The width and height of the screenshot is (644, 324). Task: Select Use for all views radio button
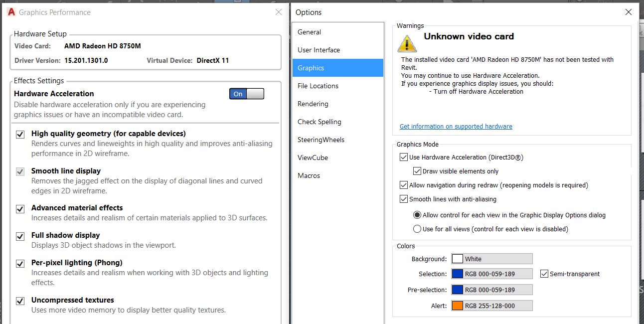[417, 229]
